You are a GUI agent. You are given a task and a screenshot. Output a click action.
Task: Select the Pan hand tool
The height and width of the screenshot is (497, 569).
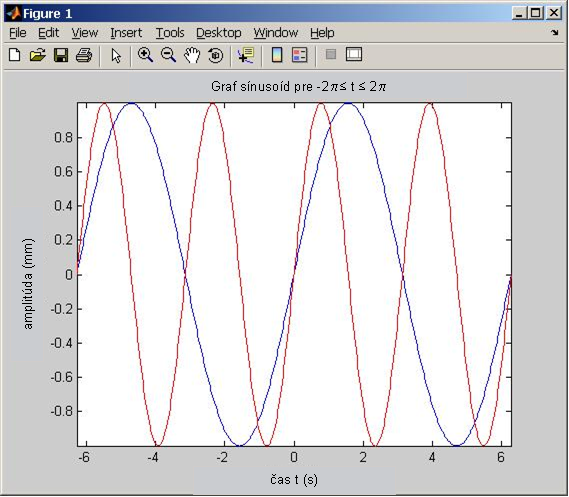(192, 55)
